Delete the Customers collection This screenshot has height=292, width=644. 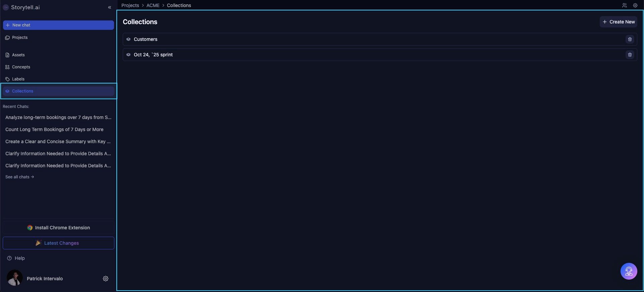click(630, 39)
